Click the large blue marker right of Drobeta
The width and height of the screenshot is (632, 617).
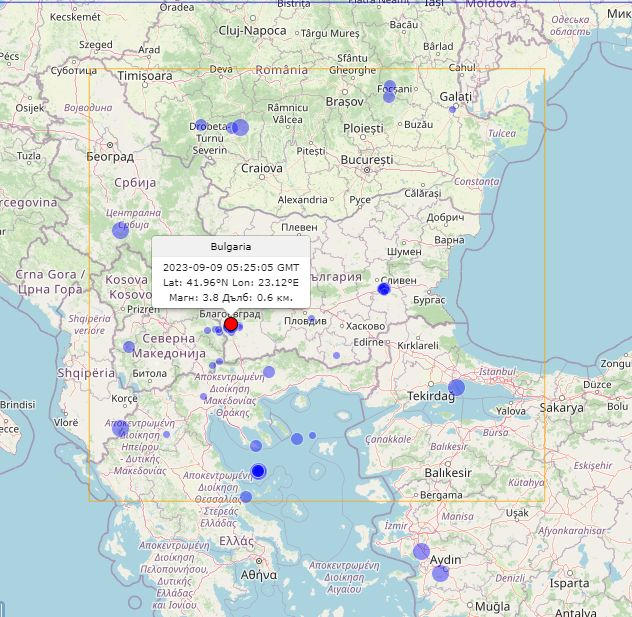pyautogui.click(x=240, y=127)
